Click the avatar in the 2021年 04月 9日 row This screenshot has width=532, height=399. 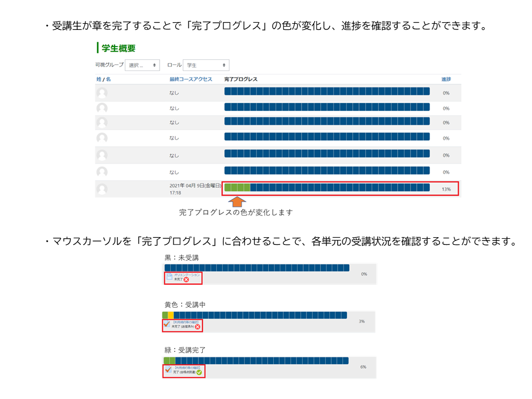102,189
